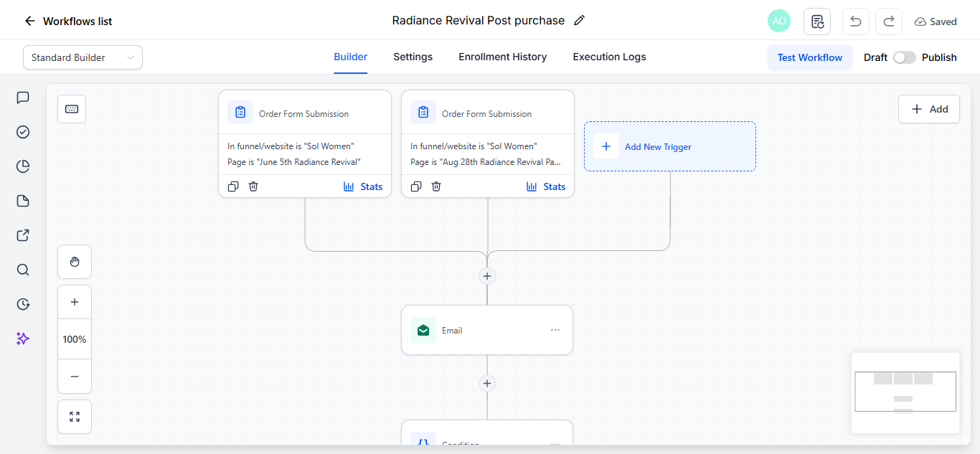Open the Email action three-dot menu

click(x=555, y=330)
